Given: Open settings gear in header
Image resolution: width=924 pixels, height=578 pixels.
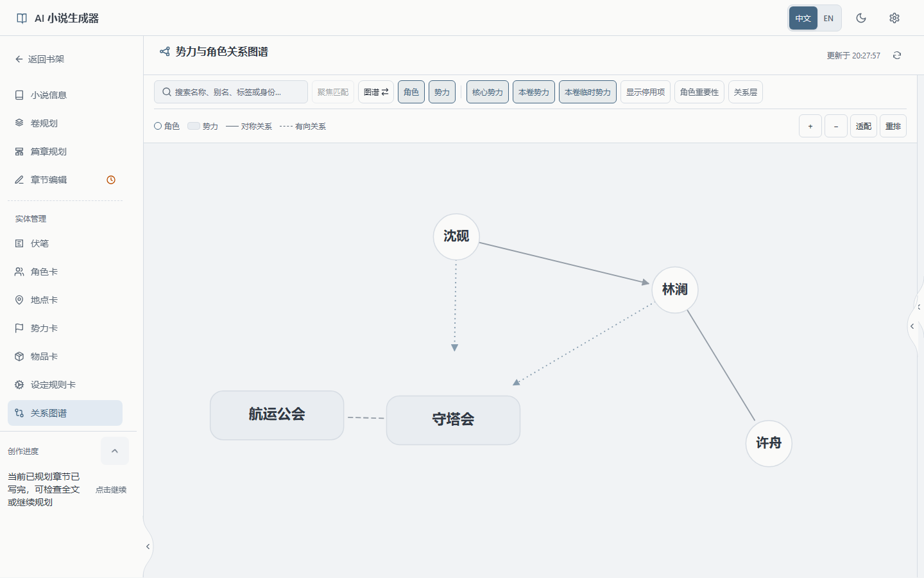Looking at the screenshot, I should pos(894,18).
